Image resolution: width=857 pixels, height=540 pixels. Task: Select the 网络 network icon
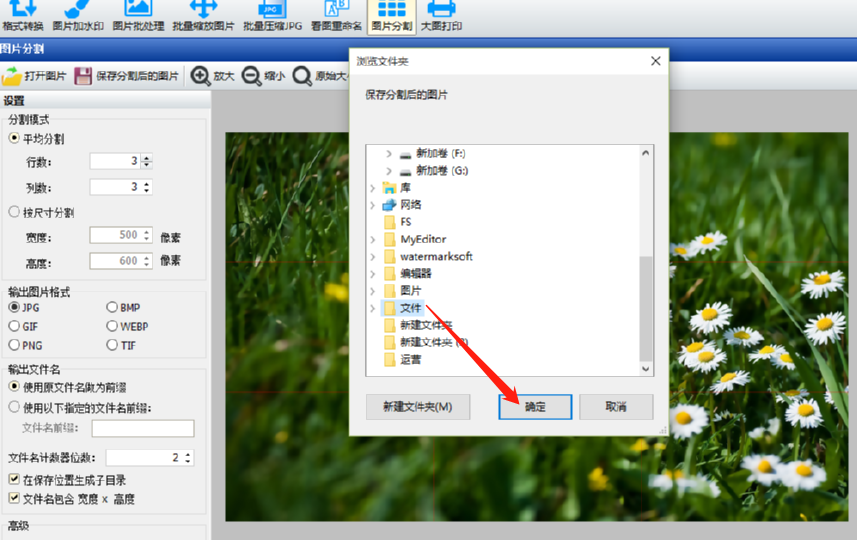[x=389, y=205]
